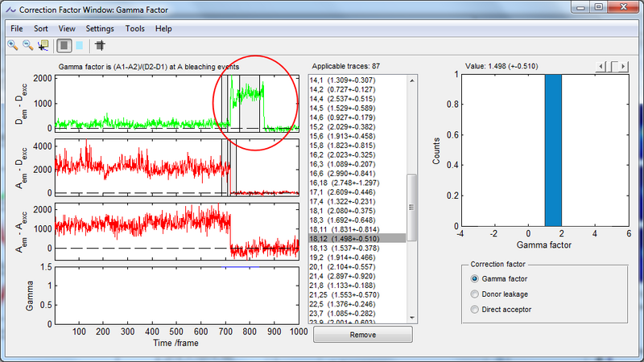Click the black crosshair toolbar icon
The width and height of the screenshot is (644, 362).
[x=100, y=46]
